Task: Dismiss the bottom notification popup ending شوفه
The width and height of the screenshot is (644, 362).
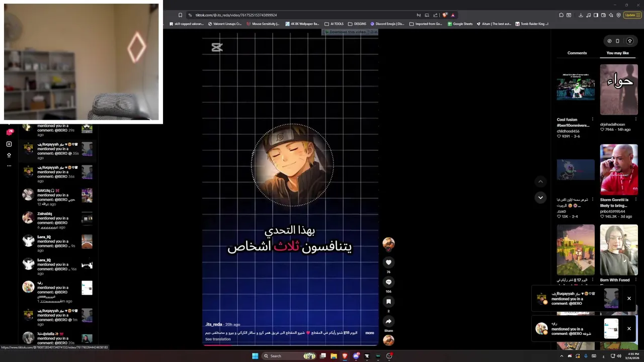Action: [629, 329]
